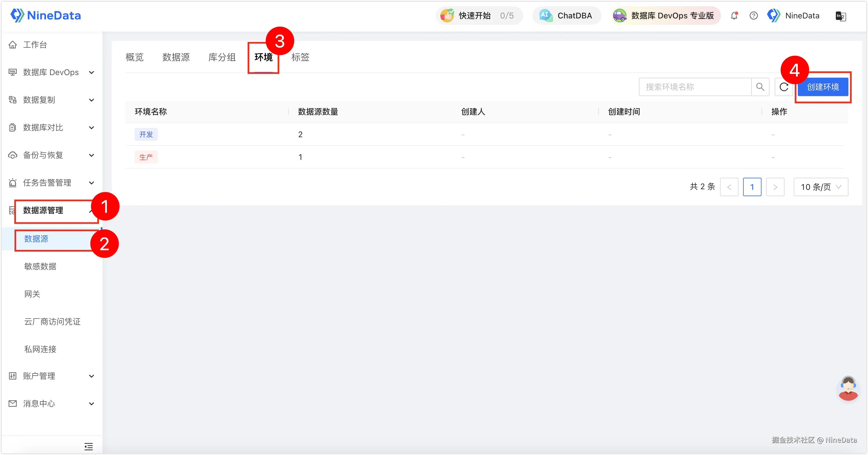Switch to the 库分组 tab
The height and width of the screenshot is (455, 868).
(222, 57)
